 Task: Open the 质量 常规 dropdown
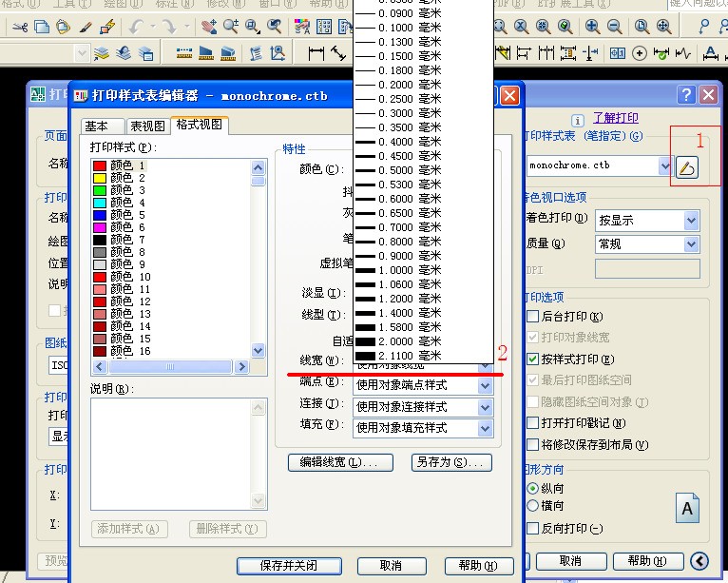click(691, 243)
